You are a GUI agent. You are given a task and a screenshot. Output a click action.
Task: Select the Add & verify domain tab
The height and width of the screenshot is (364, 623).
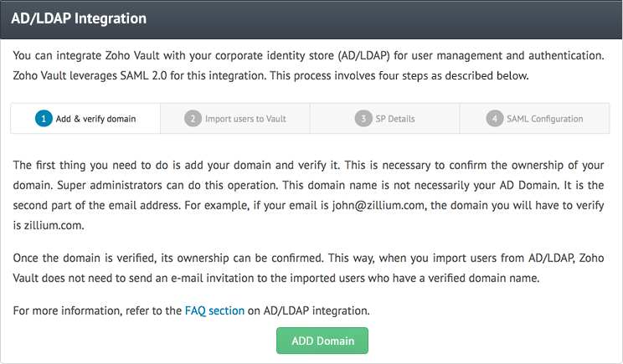coord(95,119)
